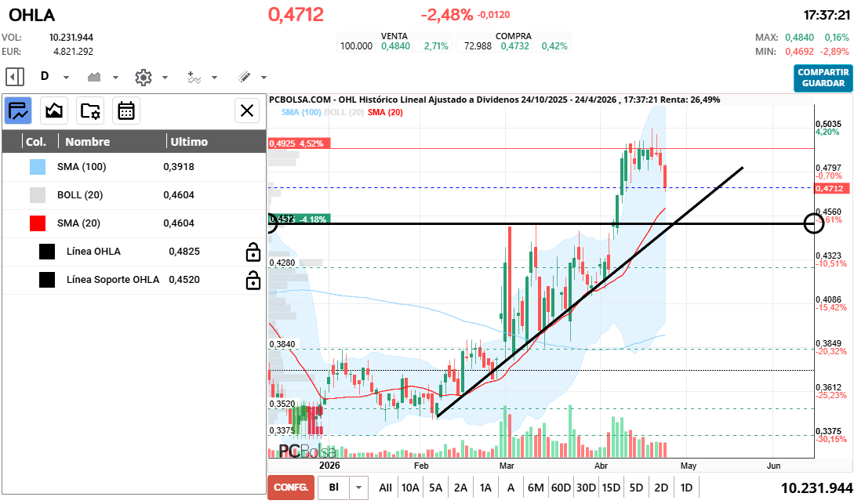The height and width of the screenshot is (504, 865).
Task: Click the SMA (100) last value 0,3918
Action: click(179, 166)
